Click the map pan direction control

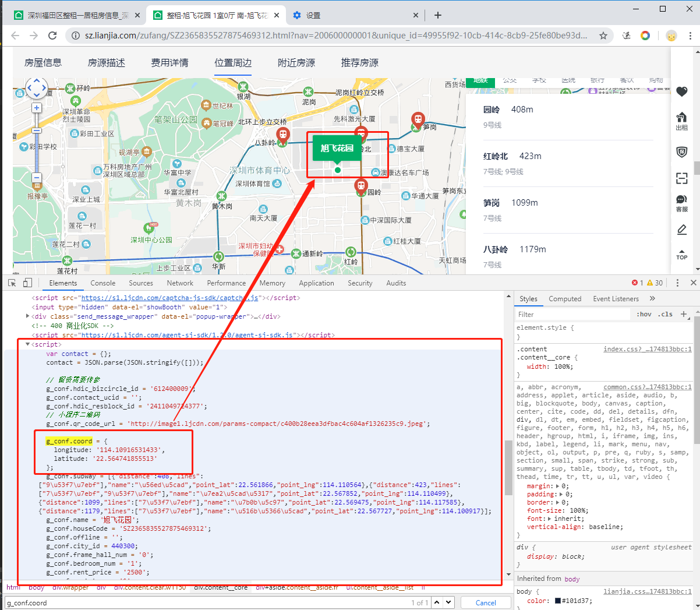[x=37, y=88]
